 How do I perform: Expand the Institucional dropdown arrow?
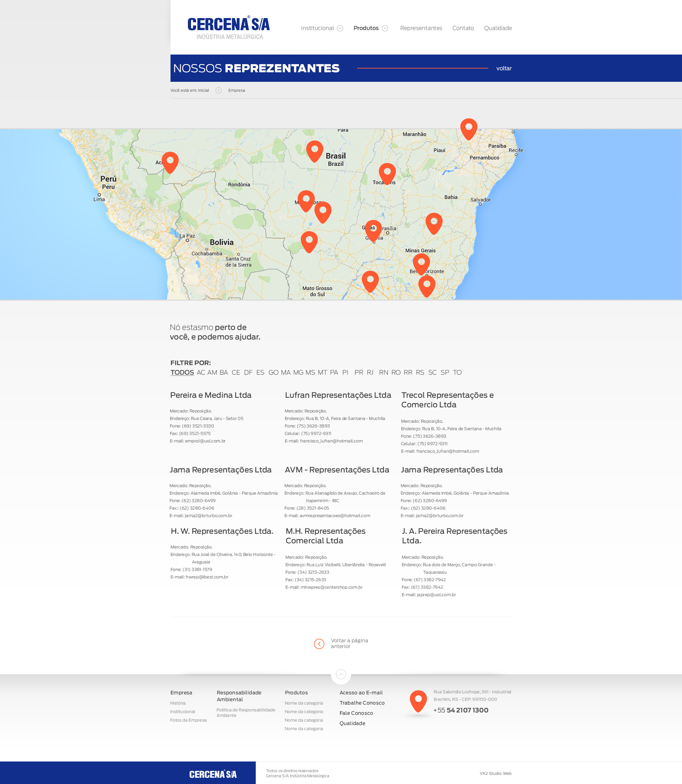[x=340, y=28]
